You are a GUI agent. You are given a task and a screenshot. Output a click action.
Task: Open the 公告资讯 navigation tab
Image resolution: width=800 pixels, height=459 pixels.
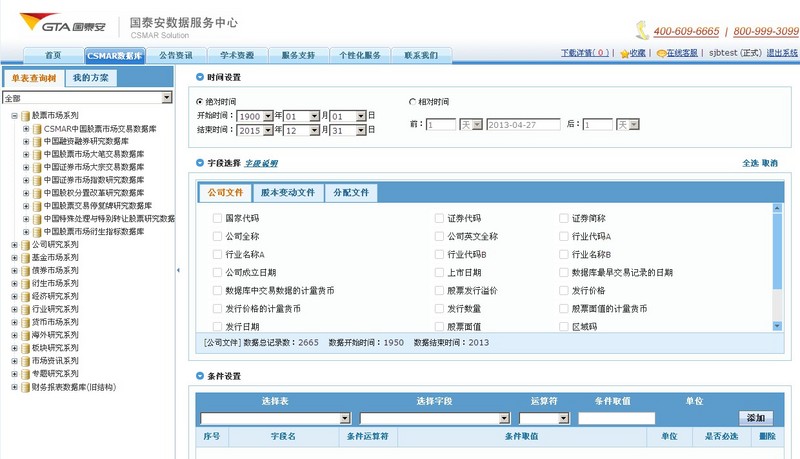[176, 55]
